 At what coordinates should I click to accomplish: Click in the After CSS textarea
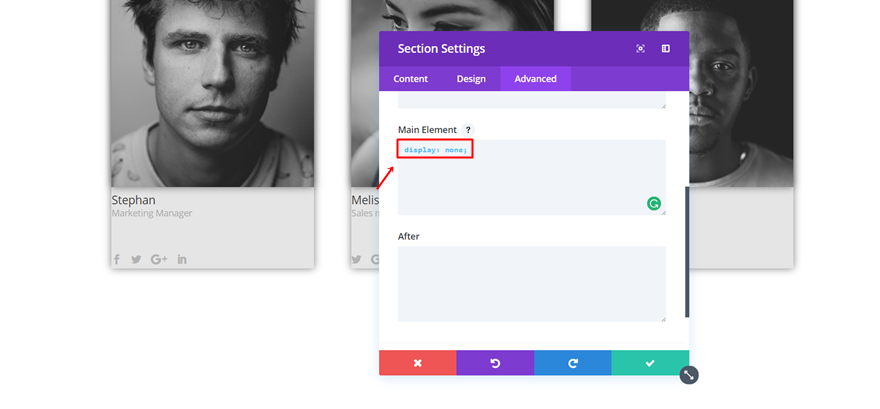(531, 284)
